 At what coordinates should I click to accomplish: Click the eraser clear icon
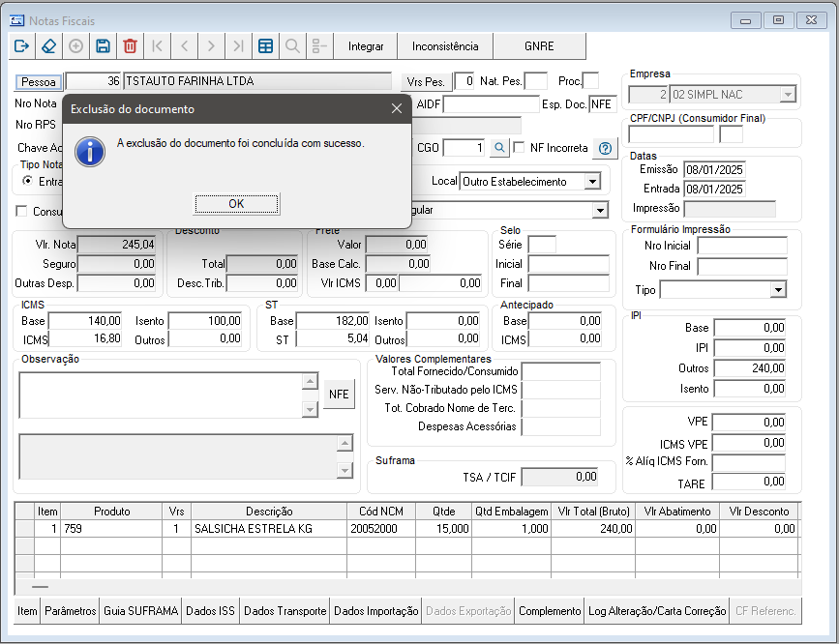click(x=48, y=46)
